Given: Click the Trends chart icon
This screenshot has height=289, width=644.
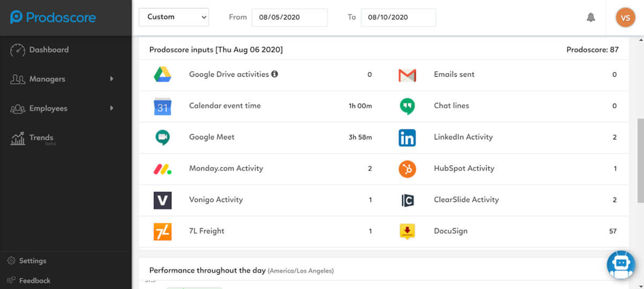Looking at the screenshot, I should tap(18, 138).
